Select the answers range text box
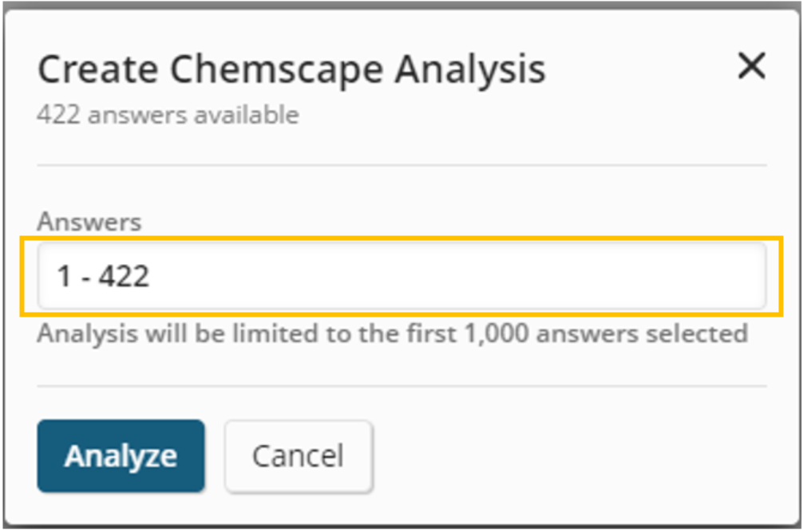 click(x=401, y=276)
